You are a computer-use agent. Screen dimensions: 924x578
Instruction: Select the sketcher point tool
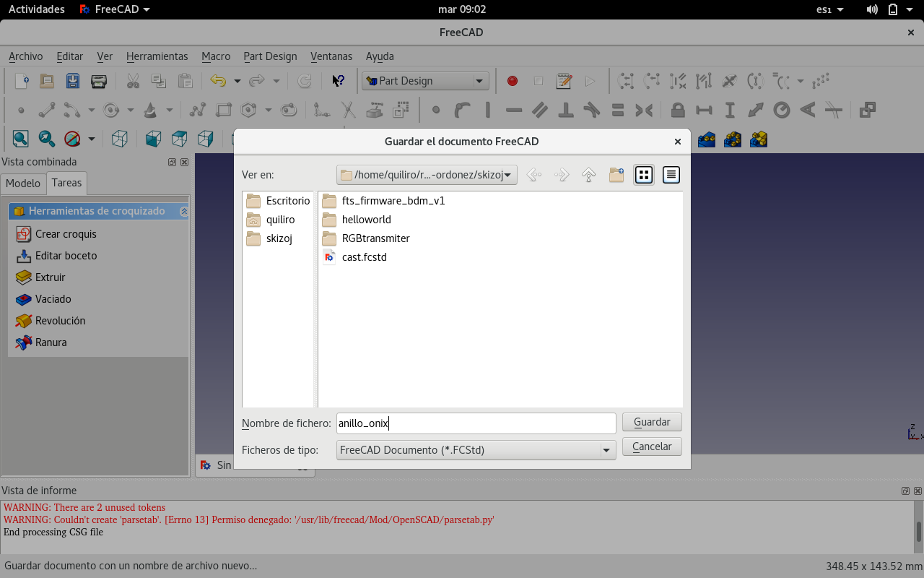click(x=21, y=111)
